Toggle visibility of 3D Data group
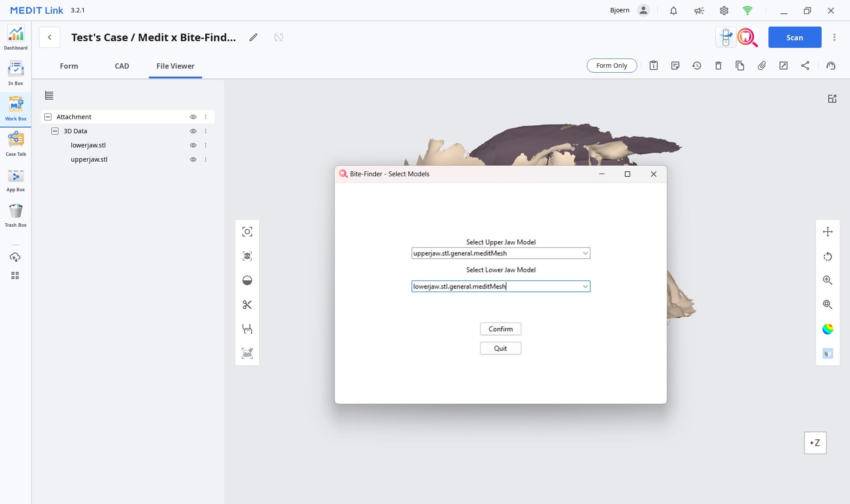 (x=193, y=131)
